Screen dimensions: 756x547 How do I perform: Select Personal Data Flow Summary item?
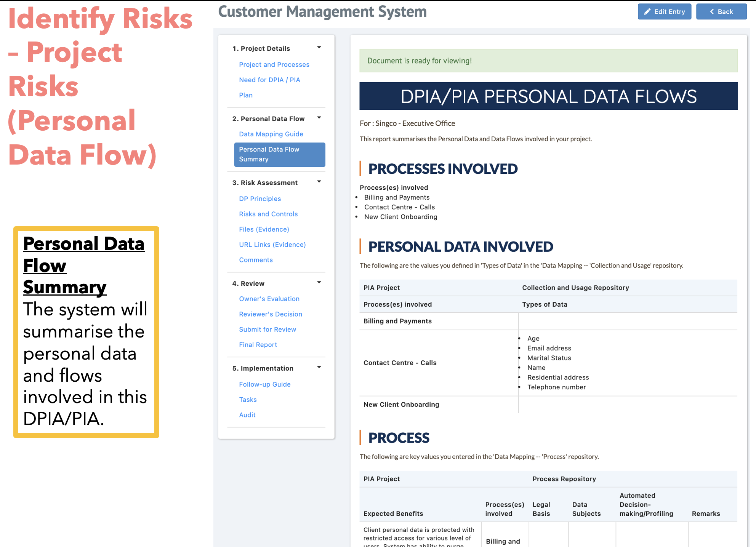279,154
